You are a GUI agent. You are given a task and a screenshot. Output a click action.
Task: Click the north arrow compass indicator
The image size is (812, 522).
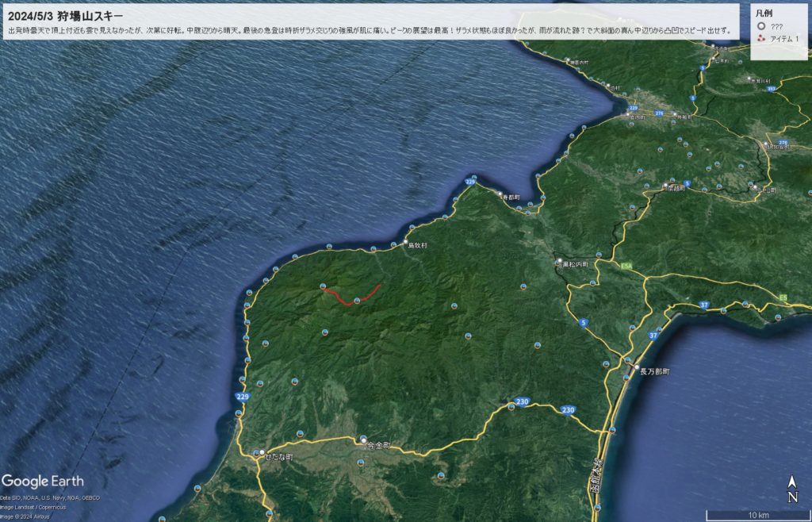tap(792, 489)
